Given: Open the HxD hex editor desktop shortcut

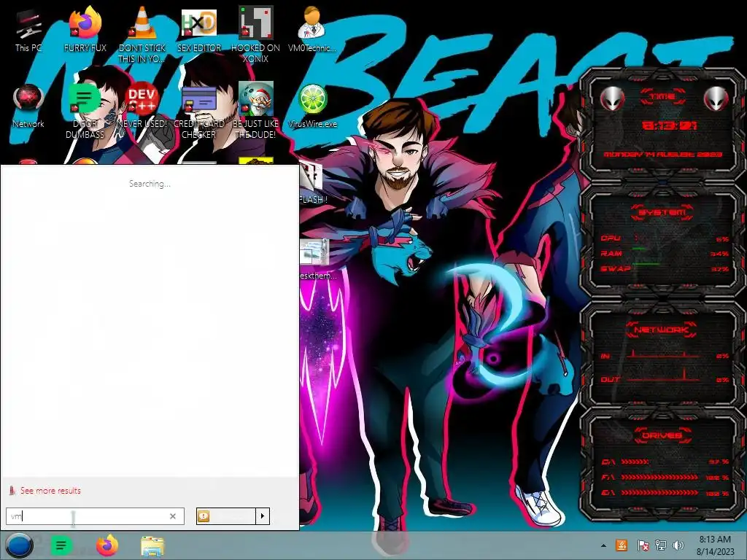Looking at the screenshot, I should coord(198,29).
